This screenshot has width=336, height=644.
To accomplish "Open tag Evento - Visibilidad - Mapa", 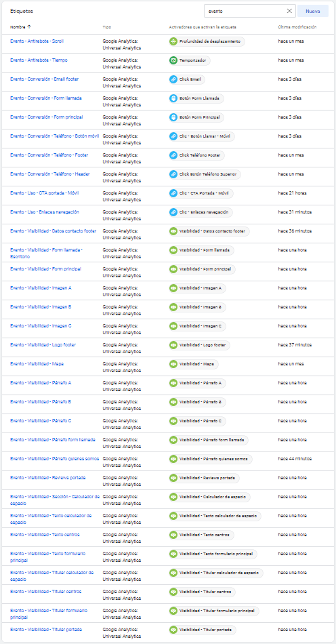I will (37, 363).
